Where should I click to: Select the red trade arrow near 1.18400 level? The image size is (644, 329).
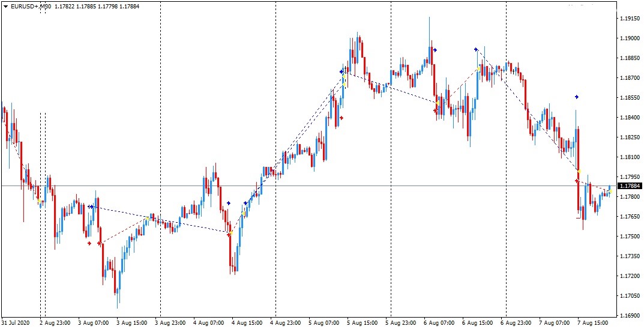pyautogui.click(x=342, y=118)
